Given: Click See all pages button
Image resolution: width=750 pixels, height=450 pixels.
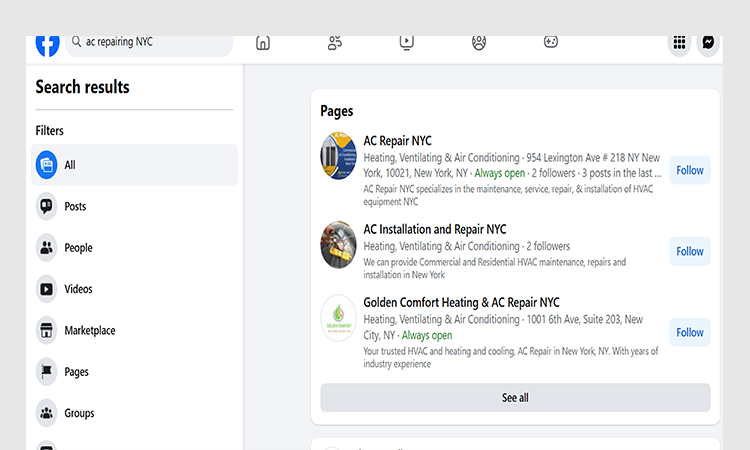Looking at the screenshot, I should [515, 397].
